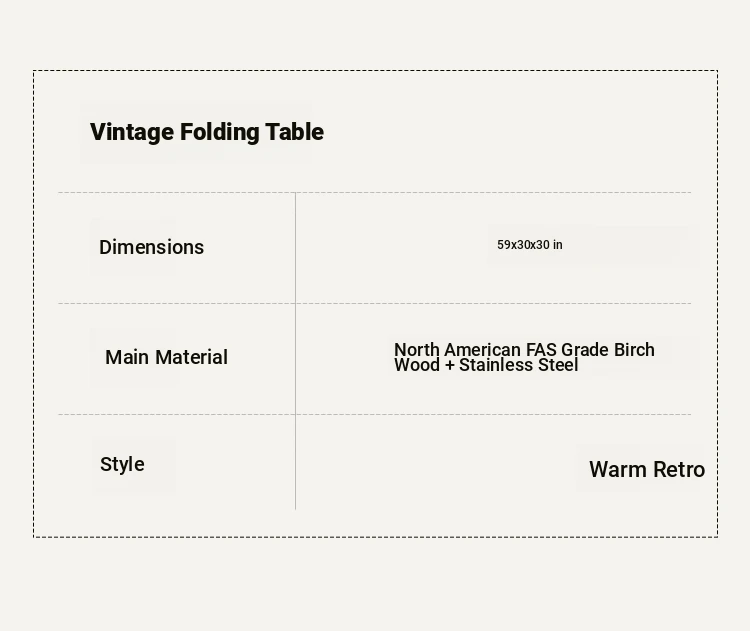Screen dimensions: 750x631
Task: Select the Style row label
Action: [122, 464]
